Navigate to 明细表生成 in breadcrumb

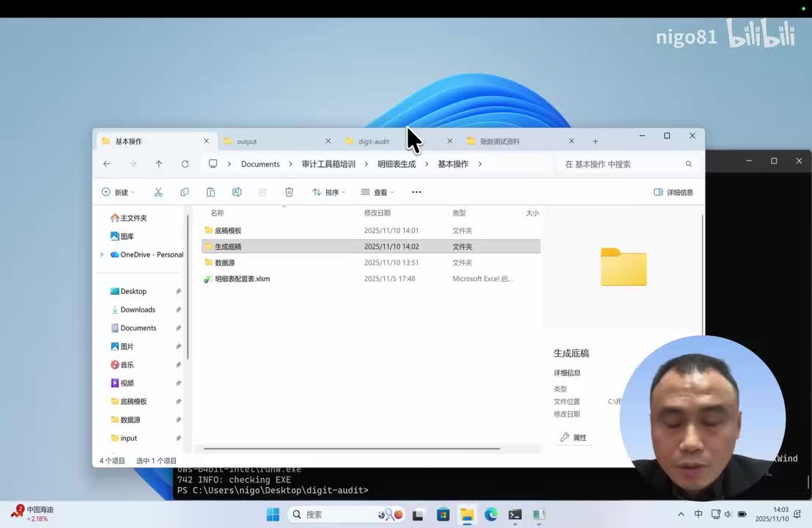[x=396, y=164]
